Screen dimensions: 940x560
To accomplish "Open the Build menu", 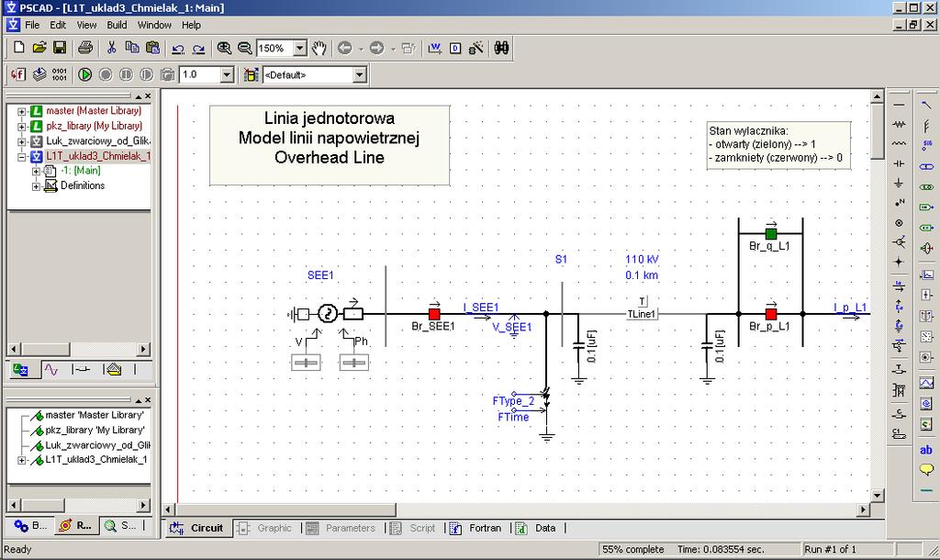I will pyautogui.click(x=117, y=25).
